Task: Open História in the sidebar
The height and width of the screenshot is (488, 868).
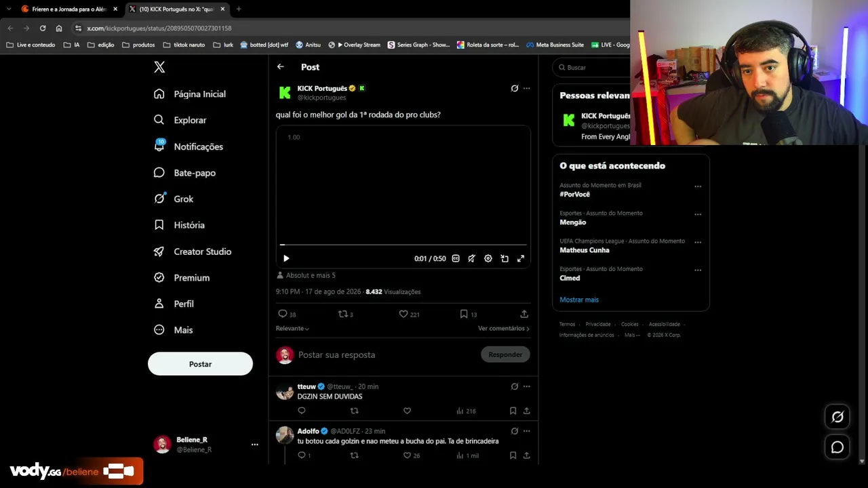Action: (179, 225)
